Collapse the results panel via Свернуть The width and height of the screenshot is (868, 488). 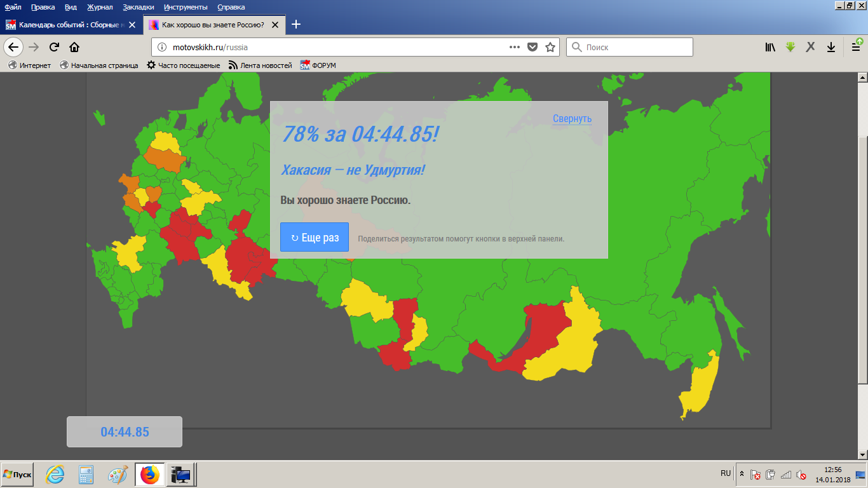coord(572,118)
